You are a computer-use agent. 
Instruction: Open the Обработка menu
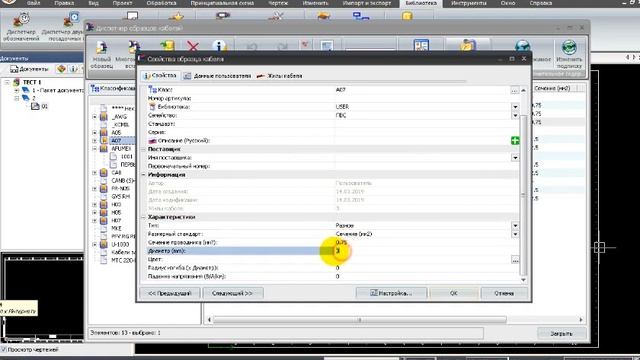[161, 3]
